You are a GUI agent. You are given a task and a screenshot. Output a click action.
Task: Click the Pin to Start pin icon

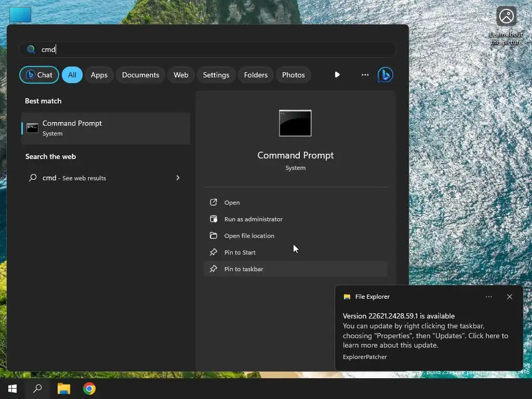click(214, 252)
